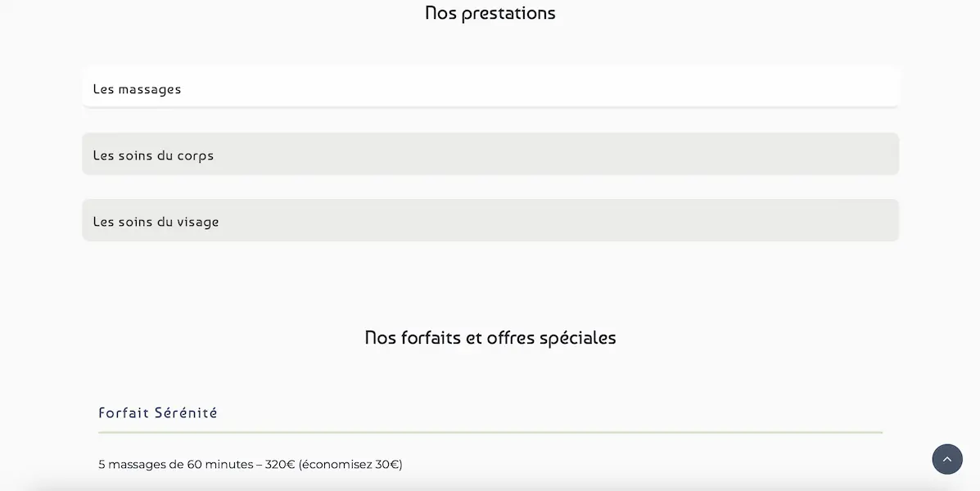980x491 pixels.
Task: Click the "Les massages" label text
Action: click(x=137, y=89)
